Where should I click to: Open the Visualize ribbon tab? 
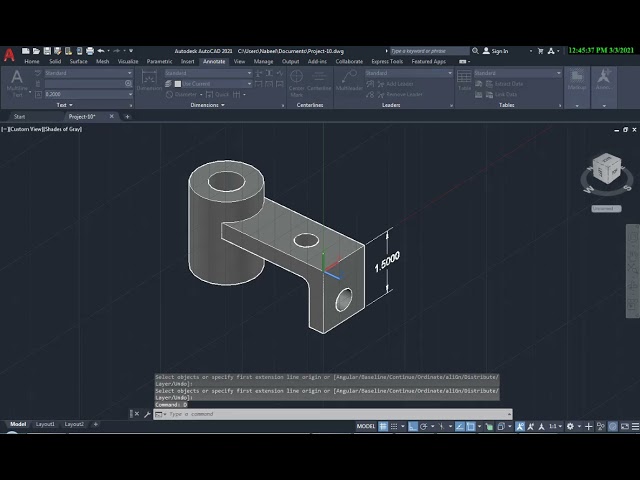click(x=128, y=62)
